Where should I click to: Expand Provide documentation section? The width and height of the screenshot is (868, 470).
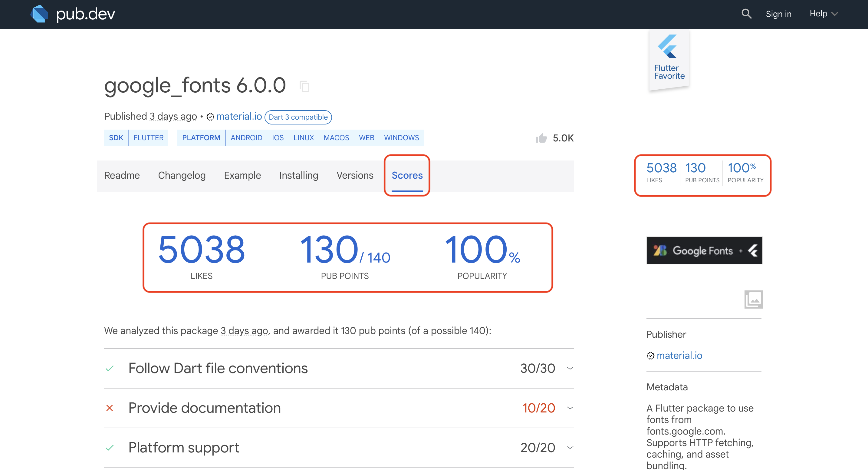[570, 408]
